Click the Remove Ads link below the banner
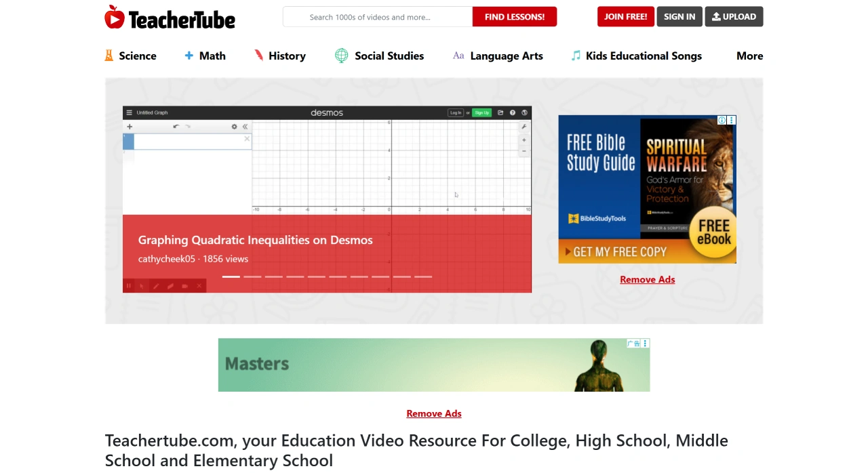 433,413
